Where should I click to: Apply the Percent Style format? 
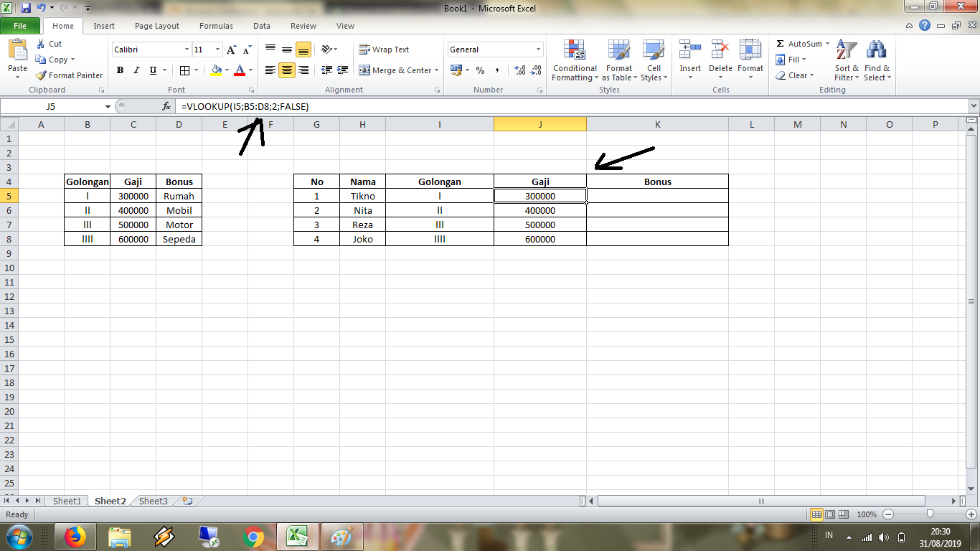[479, 70]
